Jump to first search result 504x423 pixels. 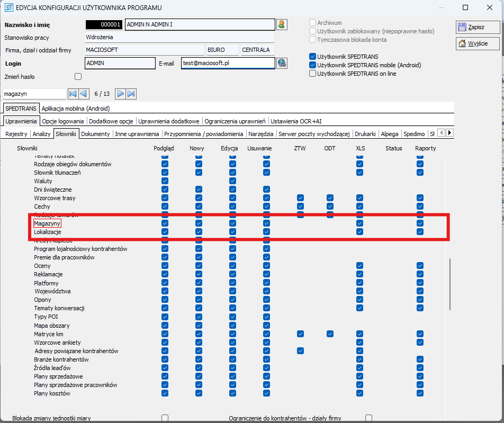click(73, 94)
